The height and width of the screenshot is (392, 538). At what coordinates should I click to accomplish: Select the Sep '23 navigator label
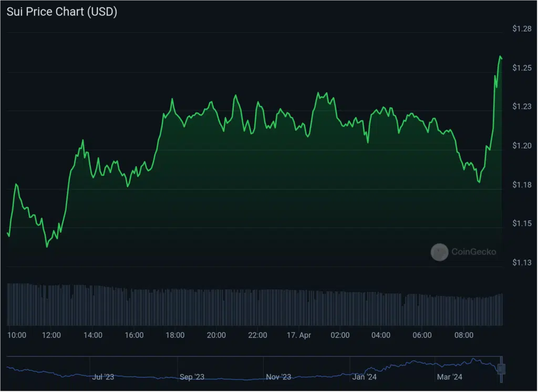click(192, 377)
